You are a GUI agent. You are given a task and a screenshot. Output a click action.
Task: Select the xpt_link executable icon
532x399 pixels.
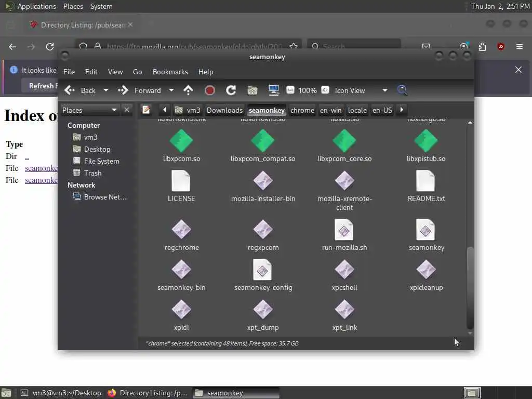tap(344, 310)
